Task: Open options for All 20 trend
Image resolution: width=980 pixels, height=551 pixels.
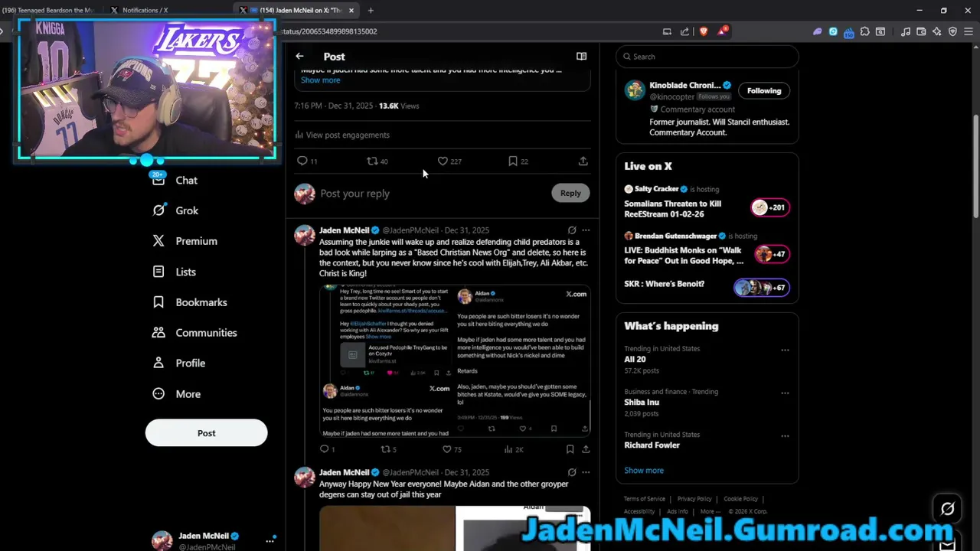Action: point(785,350)
